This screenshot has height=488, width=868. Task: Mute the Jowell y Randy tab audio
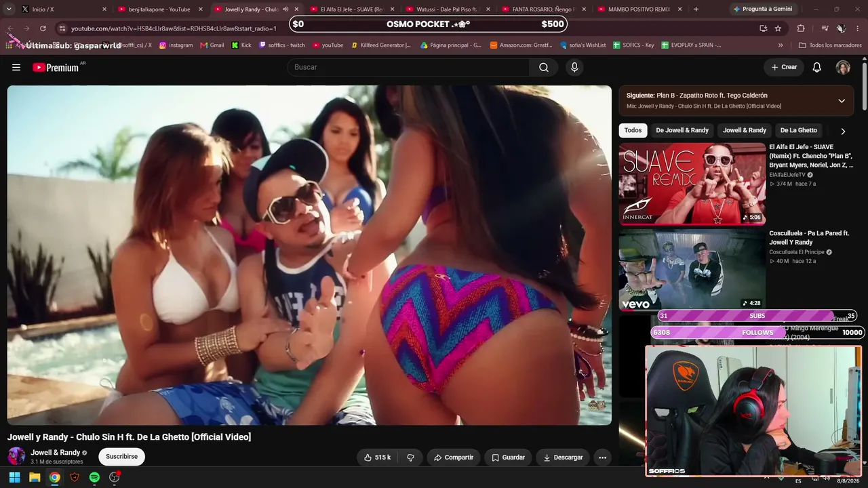point(285,9)
